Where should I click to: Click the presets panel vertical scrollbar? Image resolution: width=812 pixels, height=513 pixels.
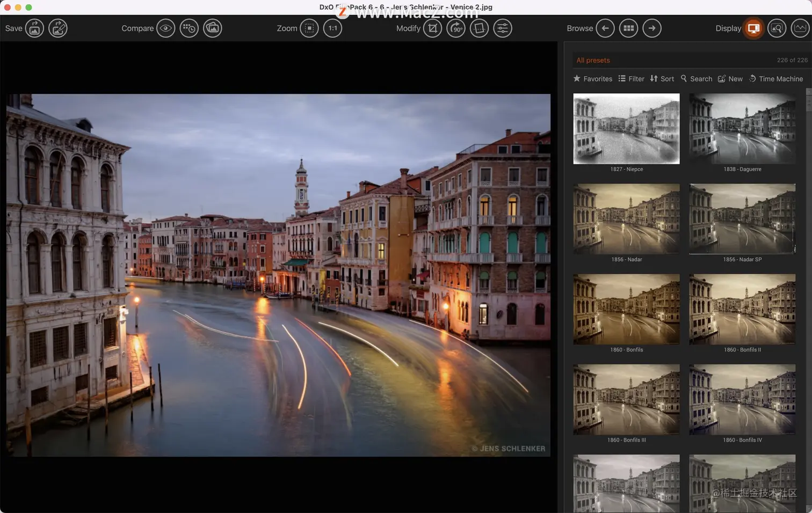pos(809,301)
